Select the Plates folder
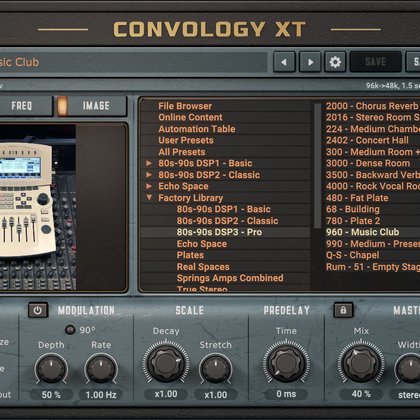Screen dimensions: 420x420 [x=190, y=255]
